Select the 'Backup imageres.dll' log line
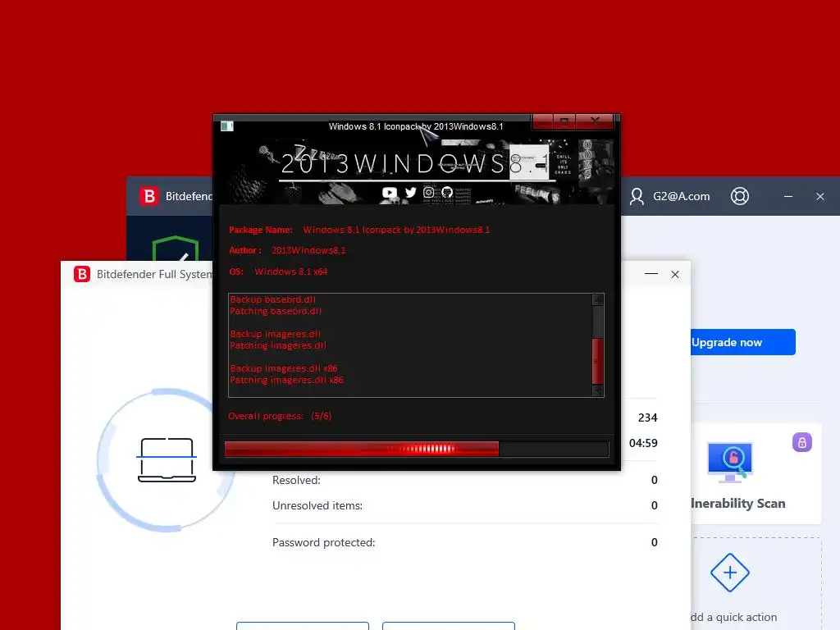This screenshot has height=630, width=840. 275,334
